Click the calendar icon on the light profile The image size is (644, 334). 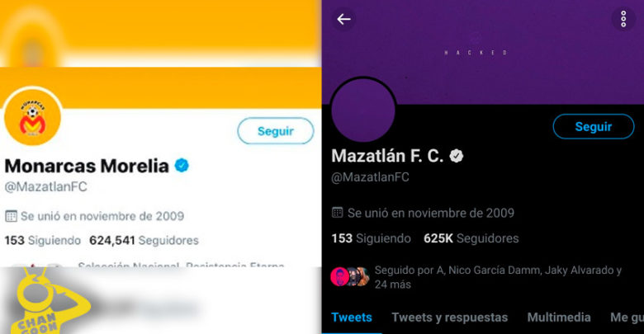click(12, 216)
